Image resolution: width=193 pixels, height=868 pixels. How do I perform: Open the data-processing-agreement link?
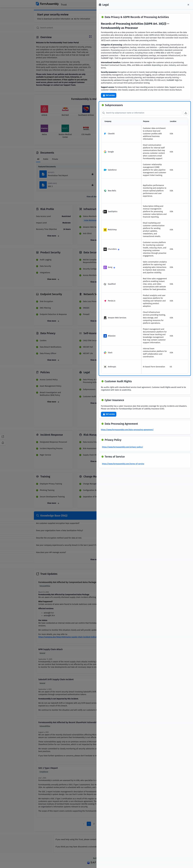pyautogui.click(x=127, y=430)
